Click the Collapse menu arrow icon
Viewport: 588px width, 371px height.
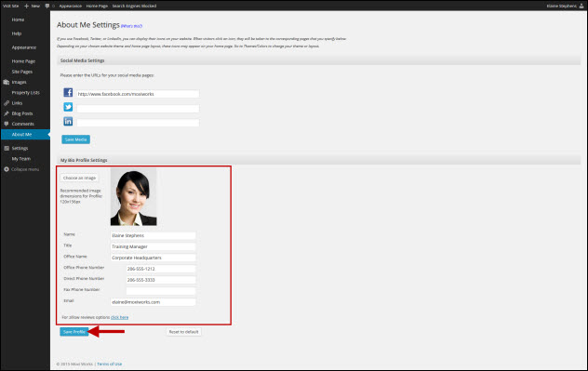(x=6, y=169)
